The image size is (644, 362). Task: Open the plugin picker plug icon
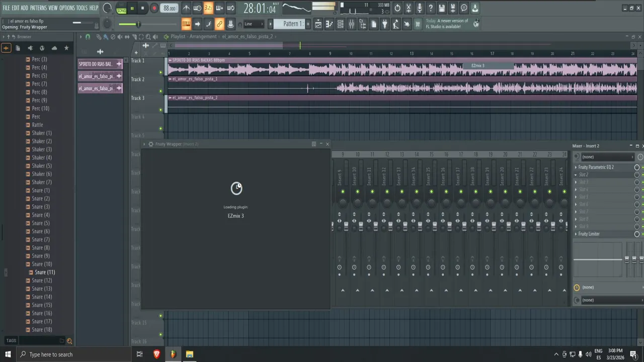[x=384, y=24]
